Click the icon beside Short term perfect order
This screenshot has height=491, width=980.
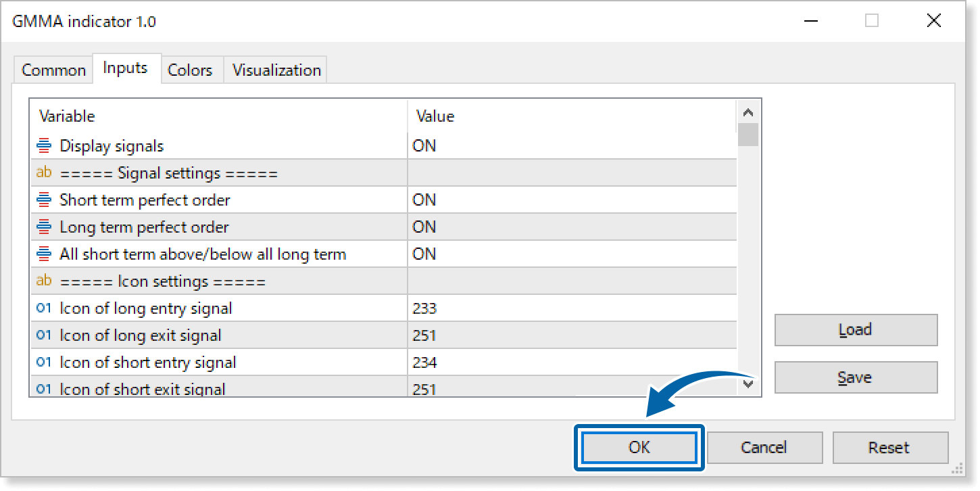44,200
